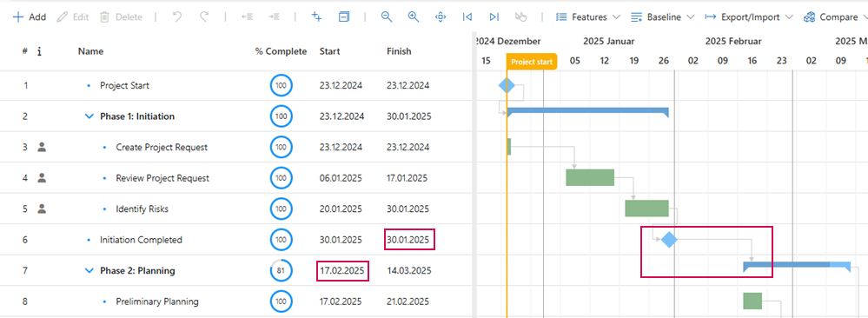Image resolution: width=868 pixels, height=318 pixels.
Task: Collapse Phase 2: Planning group
Action: (89, 271)
